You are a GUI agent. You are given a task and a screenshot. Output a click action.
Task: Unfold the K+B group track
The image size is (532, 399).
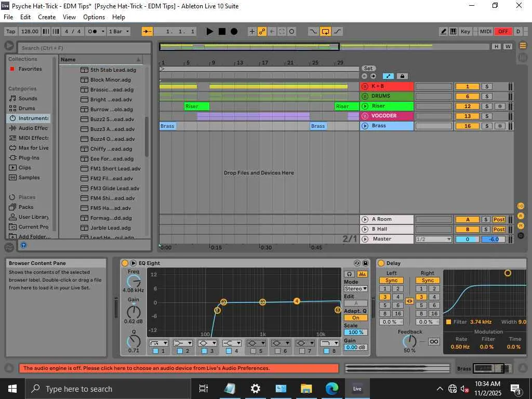365,86
